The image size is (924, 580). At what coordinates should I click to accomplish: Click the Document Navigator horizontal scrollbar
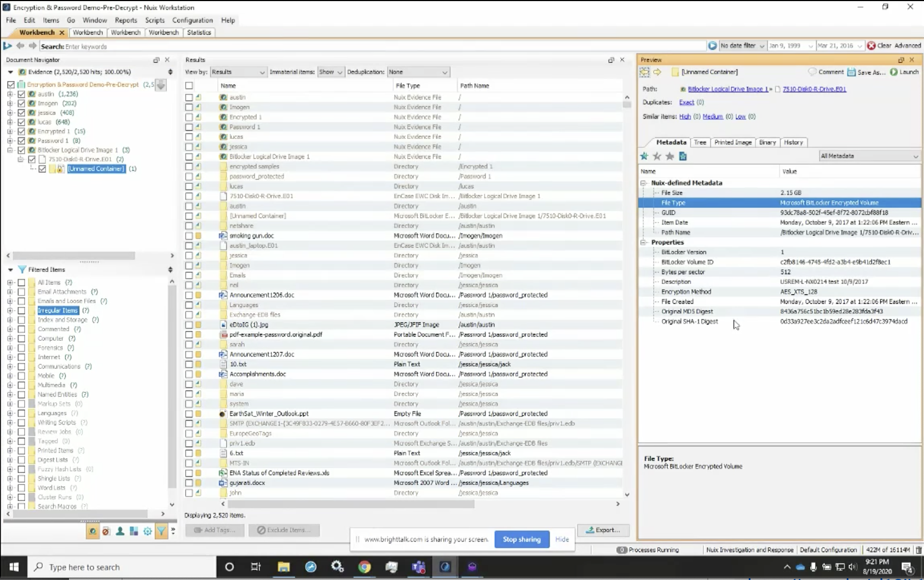(74, 256)
